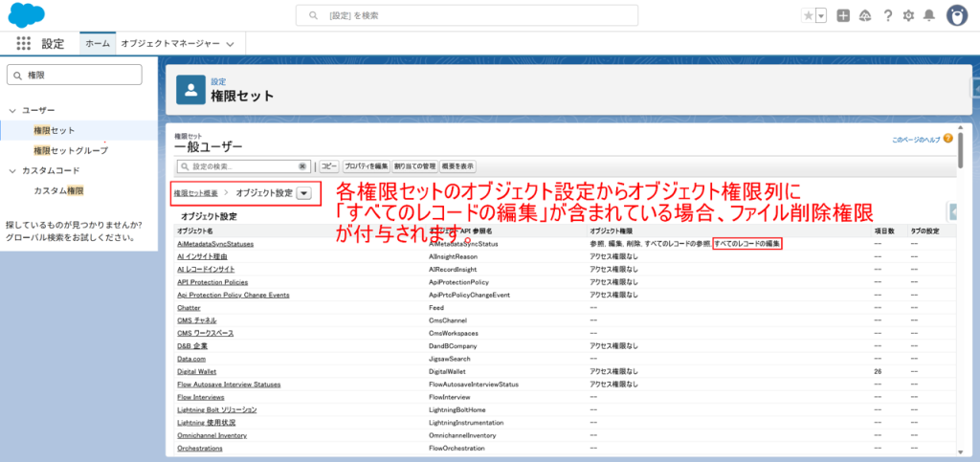
Task: Click the オブジェクト名 column header
Action: 195,231
